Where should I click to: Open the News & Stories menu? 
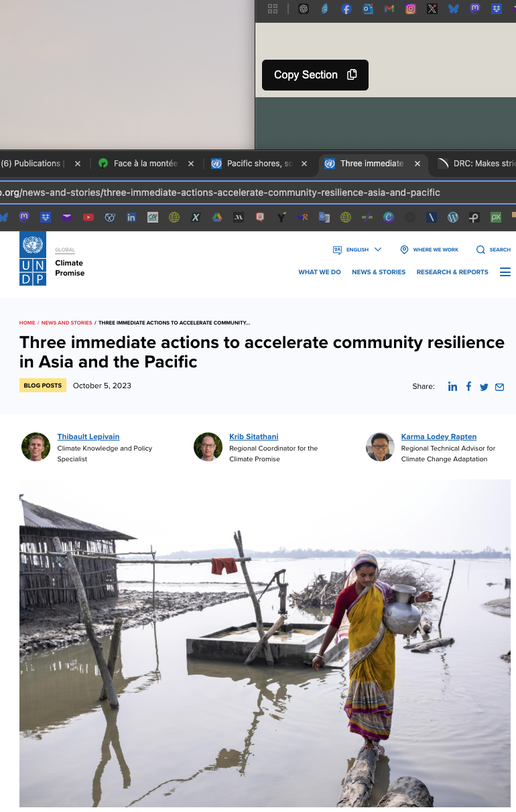pyautogui.click(x=379, y=272)
